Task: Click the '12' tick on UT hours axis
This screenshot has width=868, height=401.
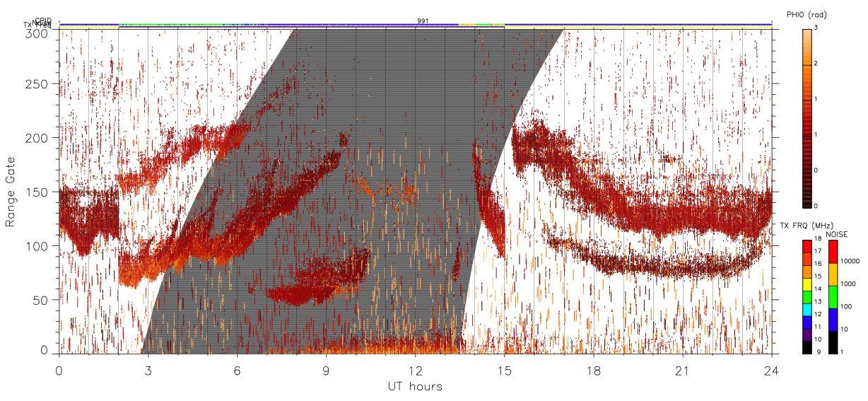Action: coord(416,371)
